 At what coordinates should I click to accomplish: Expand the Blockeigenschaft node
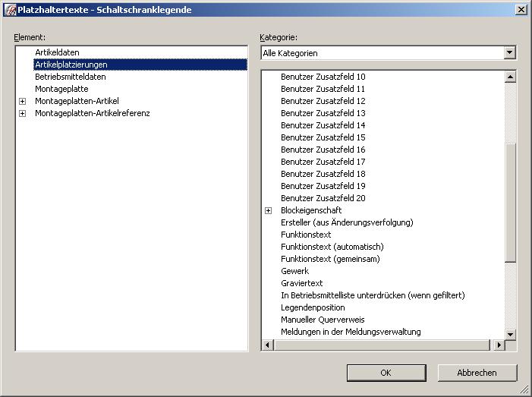pyautogui.click(x=268, y=211)
